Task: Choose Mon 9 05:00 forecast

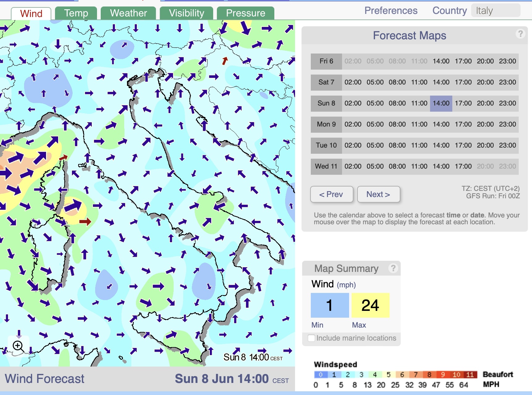Action: tap(375, 124)
